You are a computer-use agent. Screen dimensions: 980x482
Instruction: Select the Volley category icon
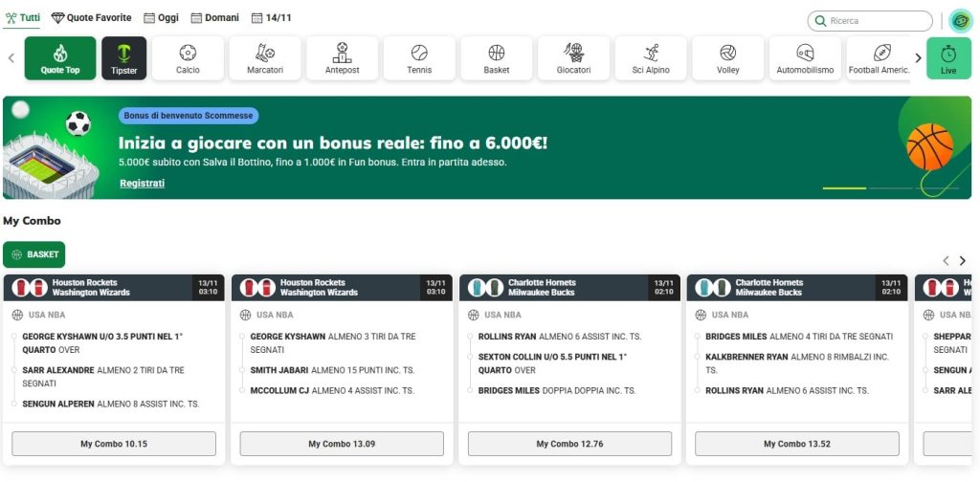(x=727, y=58)
